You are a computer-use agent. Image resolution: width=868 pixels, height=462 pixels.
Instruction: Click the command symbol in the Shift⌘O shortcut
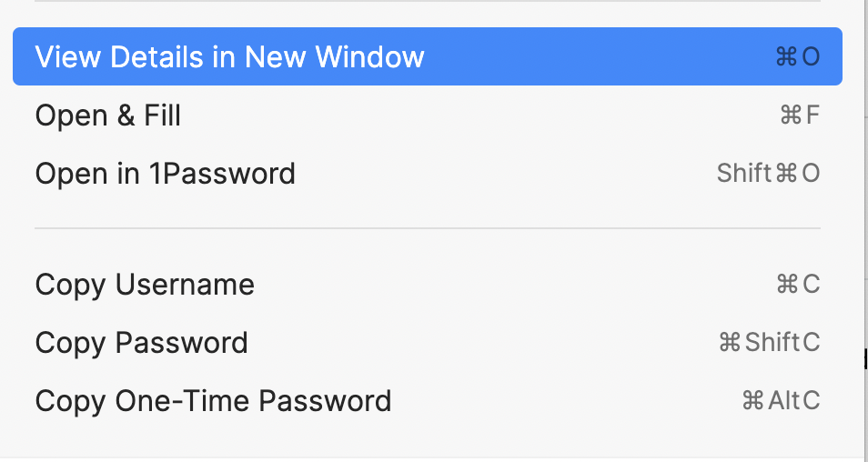point(785,173)
